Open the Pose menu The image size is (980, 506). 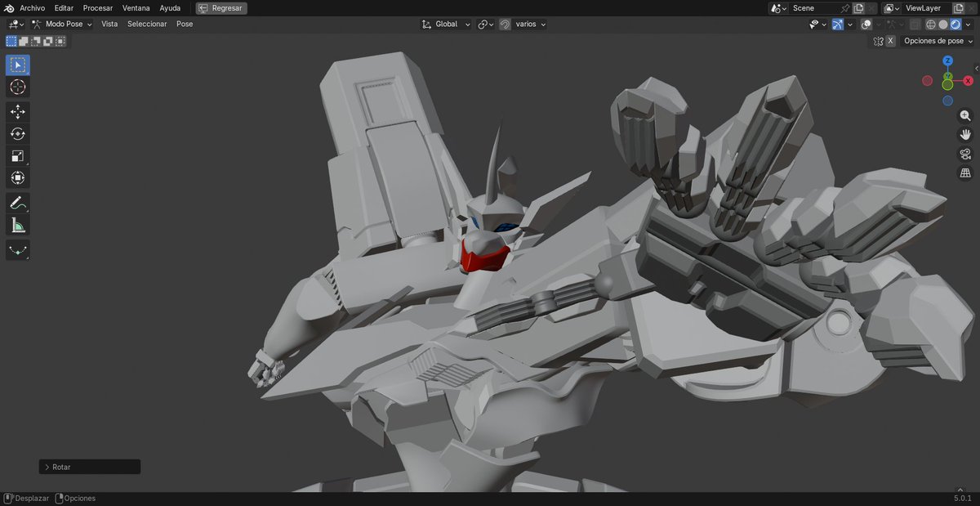(185, 24)
